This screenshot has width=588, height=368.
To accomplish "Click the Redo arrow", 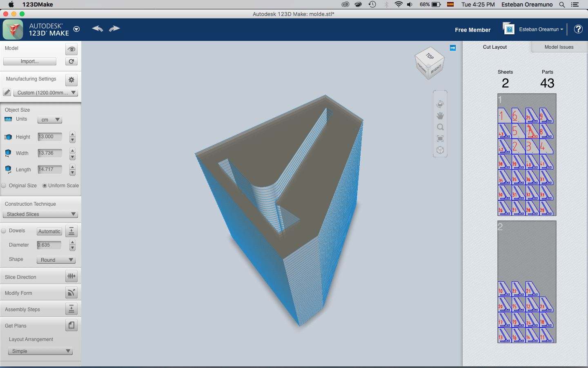I will point(114,29).
